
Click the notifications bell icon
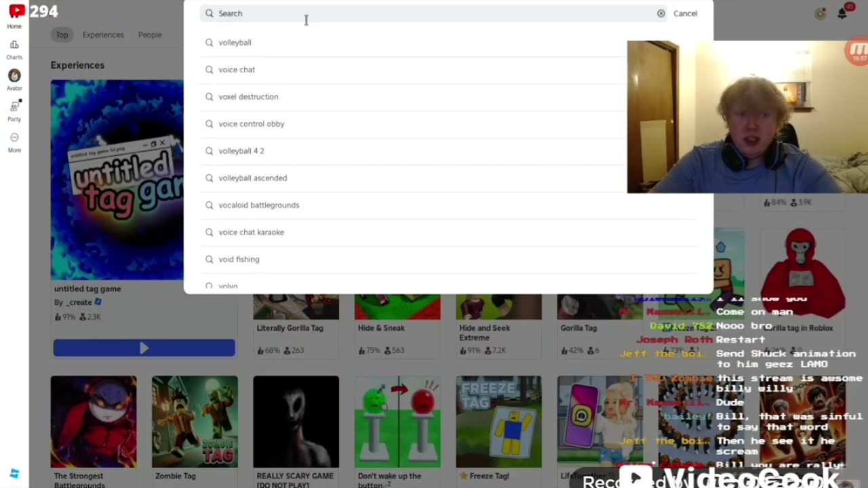coord(842,13)
